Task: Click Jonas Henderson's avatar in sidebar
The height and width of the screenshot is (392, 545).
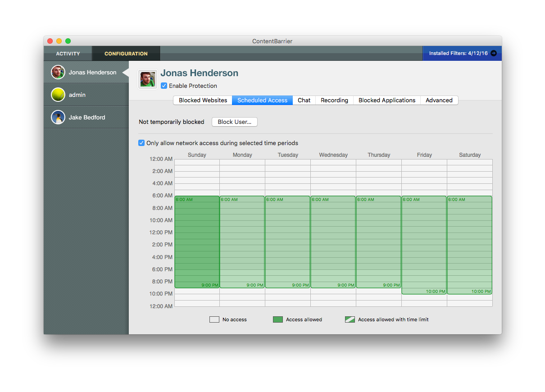Action: [x=58, y=72]
